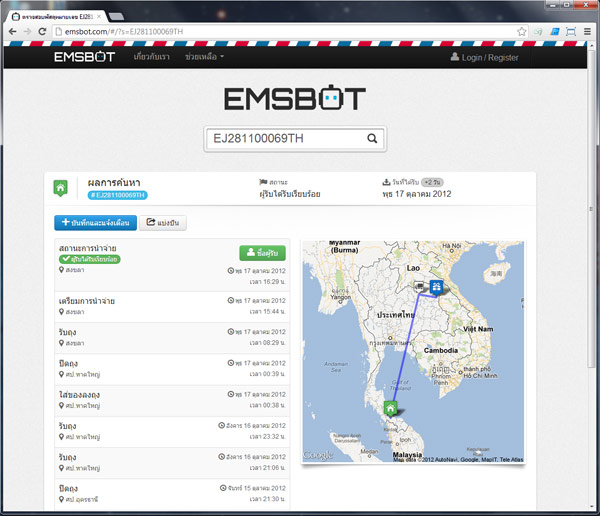Viewport: 600px width, 516px height.
Task: Click the green ชื่อผู้รับ button
Action: (262, 253)
